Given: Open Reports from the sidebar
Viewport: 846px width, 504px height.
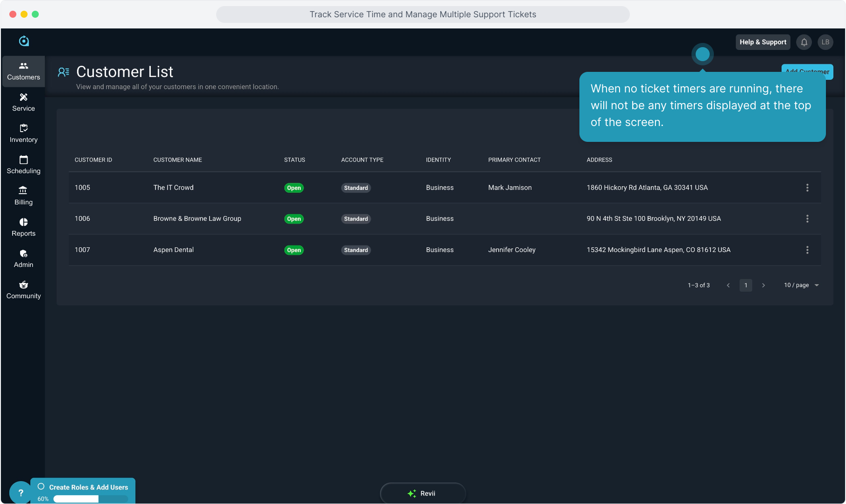Looking at the screenshot, I should point(23,227).
